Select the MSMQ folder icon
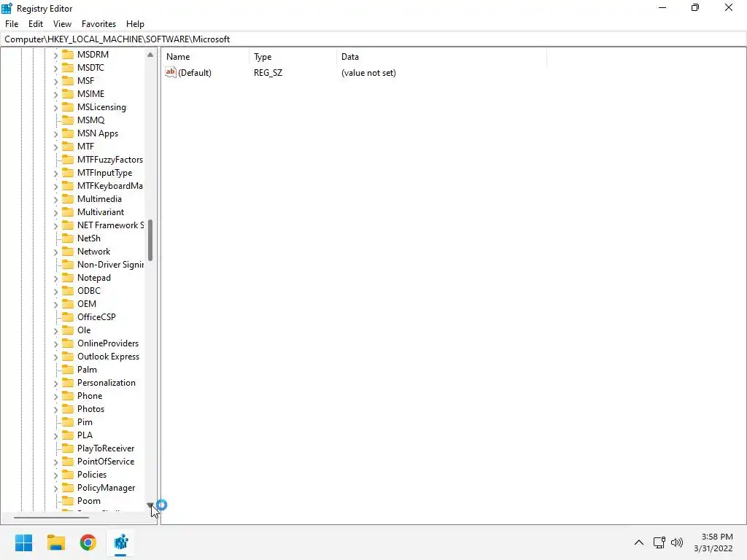Viewport: 747px width, 560px height. click(x=68, y=120)
